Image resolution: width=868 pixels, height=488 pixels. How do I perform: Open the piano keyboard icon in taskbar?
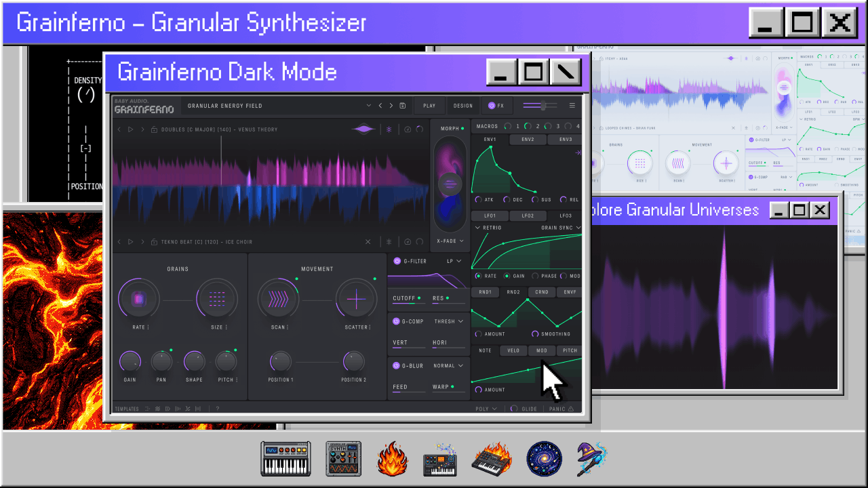[285, 459]
